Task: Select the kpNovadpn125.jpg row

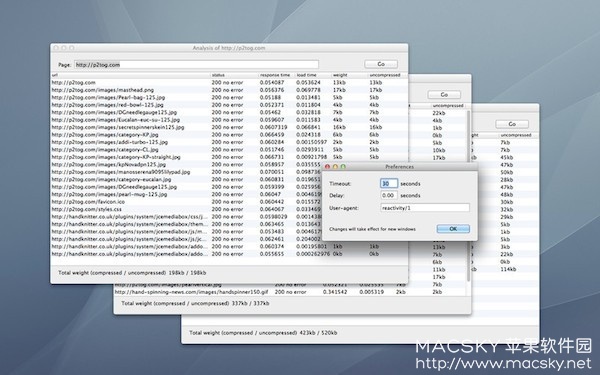Action: (186, 165)
